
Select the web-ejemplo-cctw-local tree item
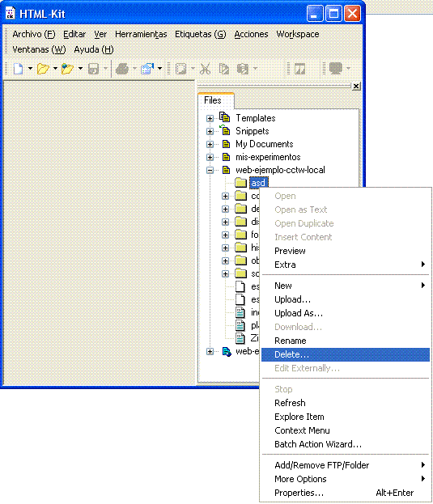click(x=280, y=170)
